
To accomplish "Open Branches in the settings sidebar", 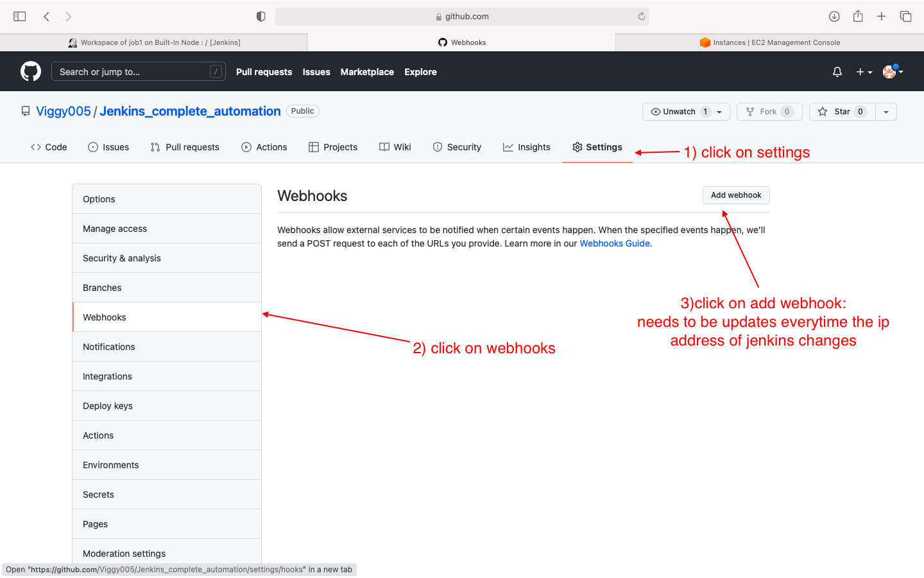I will (167, 288).
